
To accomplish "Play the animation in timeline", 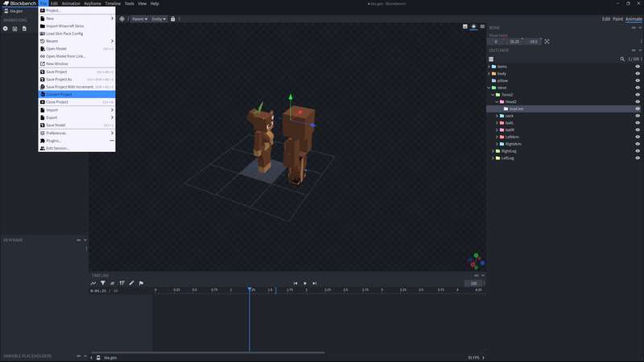I will (x=305, y=283).
